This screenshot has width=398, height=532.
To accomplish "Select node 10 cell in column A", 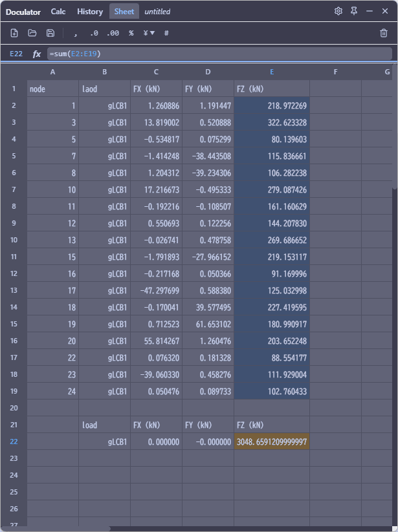I will [52, 189].
